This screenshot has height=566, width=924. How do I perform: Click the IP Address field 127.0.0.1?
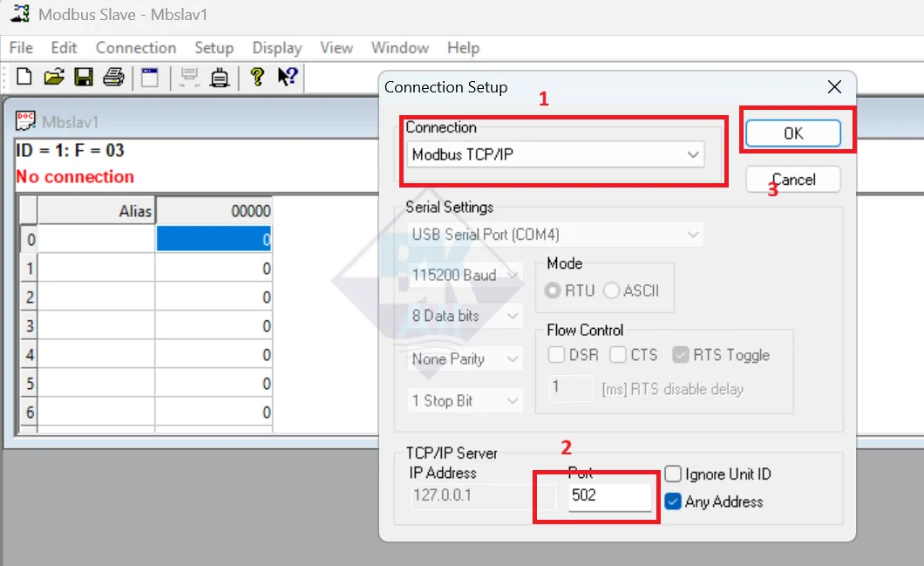pos(483,496)
